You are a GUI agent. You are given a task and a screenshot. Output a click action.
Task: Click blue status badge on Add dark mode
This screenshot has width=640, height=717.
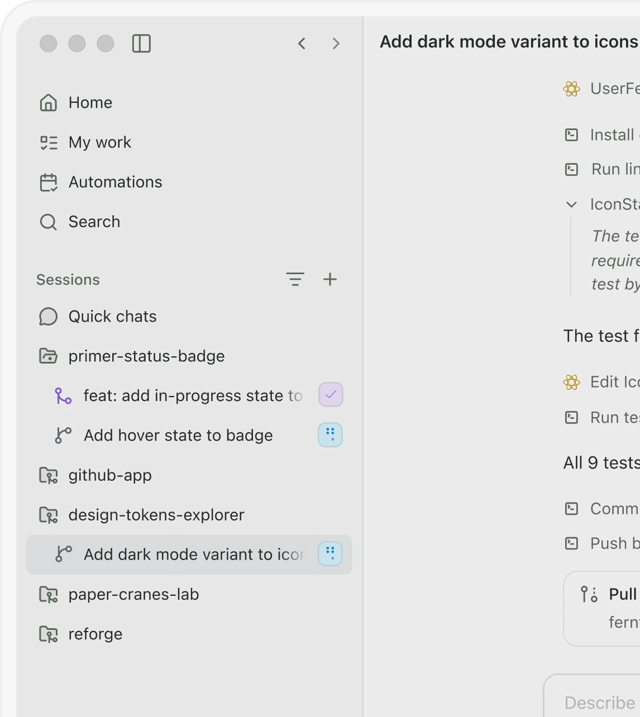[x=330, y=553]
